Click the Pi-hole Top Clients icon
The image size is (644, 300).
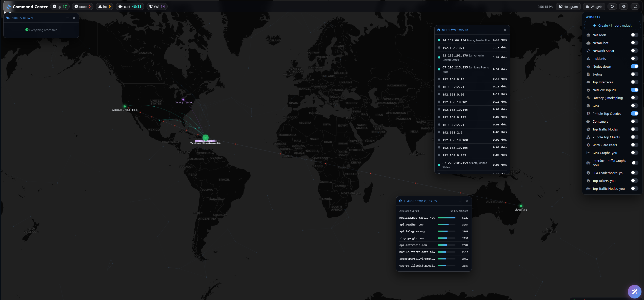[588, 137]
